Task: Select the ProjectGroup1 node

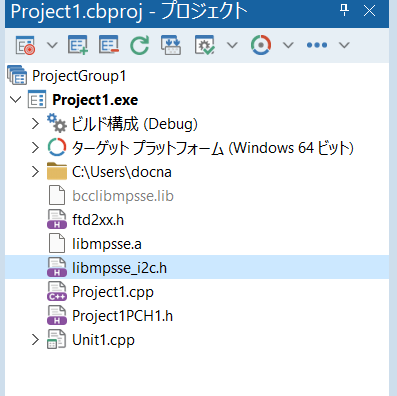Action: click(79, 76)
